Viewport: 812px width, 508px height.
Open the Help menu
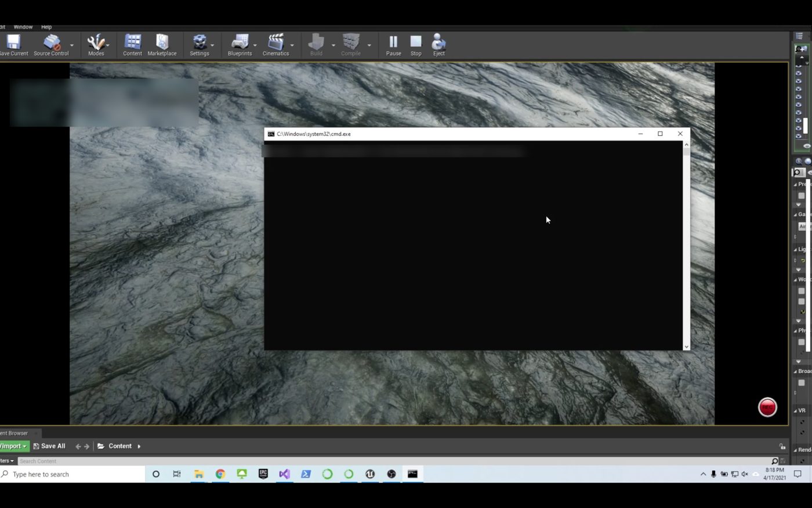click(x=46, y=27)
